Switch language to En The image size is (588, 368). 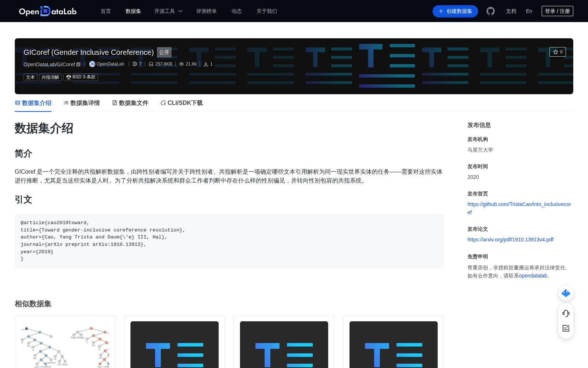(x=529, y=11)
